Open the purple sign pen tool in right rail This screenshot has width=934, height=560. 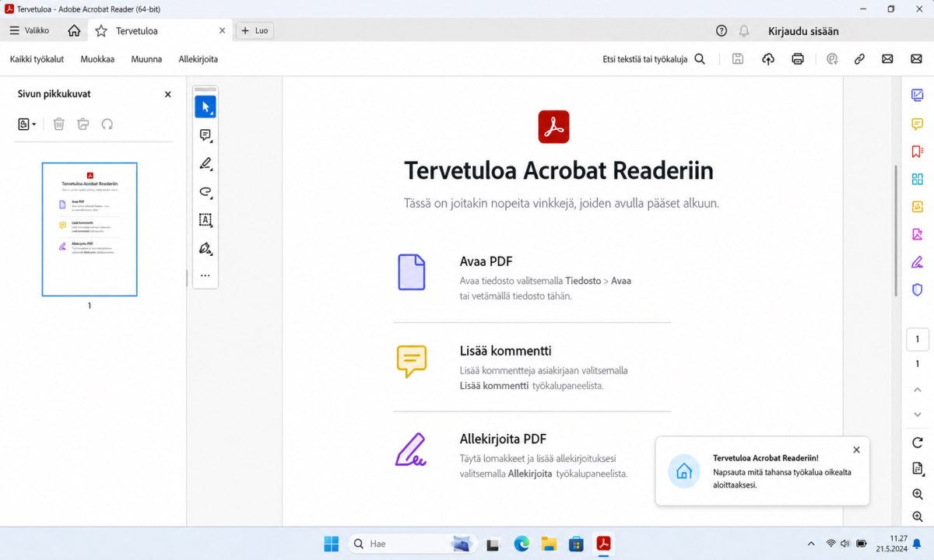(918, 262)
